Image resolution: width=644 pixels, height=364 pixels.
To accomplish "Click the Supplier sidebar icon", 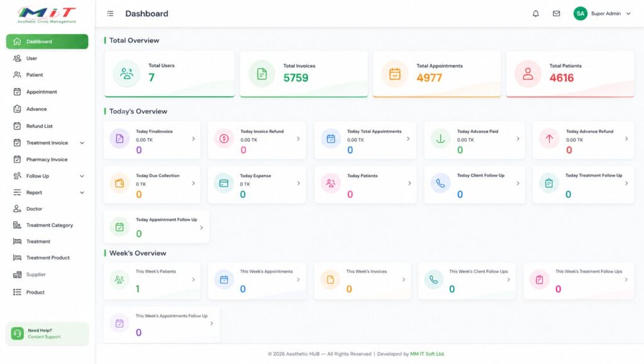I will point(17,275).
